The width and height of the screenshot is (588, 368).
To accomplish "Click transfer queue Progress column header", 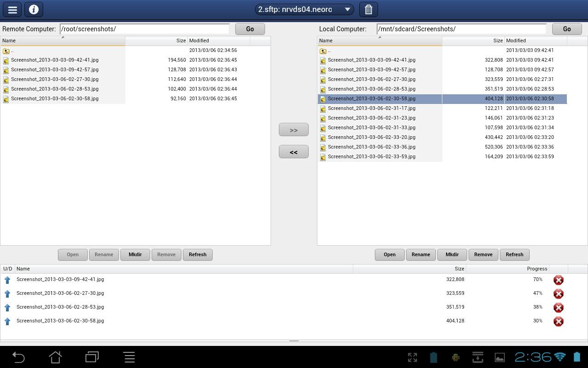I will pyautogui.click(x=508, y=269).
